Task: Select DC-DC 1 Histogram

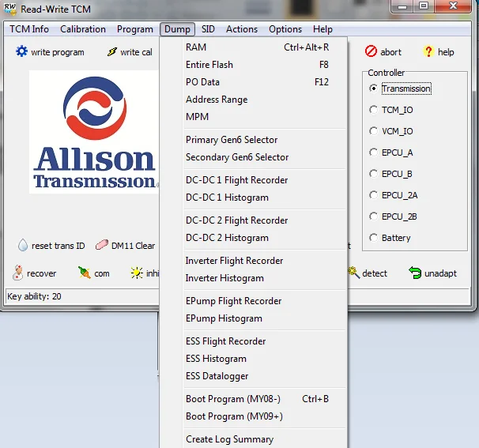Action: [x=254, y=198]
